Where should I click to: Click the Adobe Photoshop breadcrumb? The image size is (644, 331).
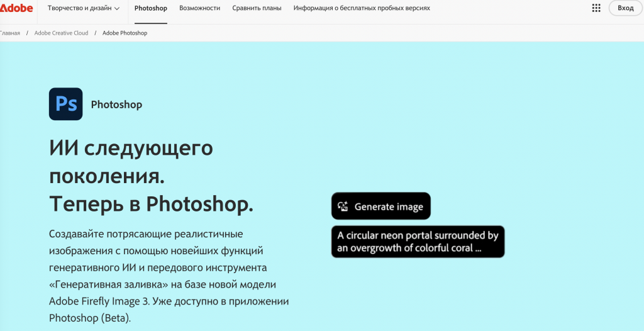pos(125,33)
